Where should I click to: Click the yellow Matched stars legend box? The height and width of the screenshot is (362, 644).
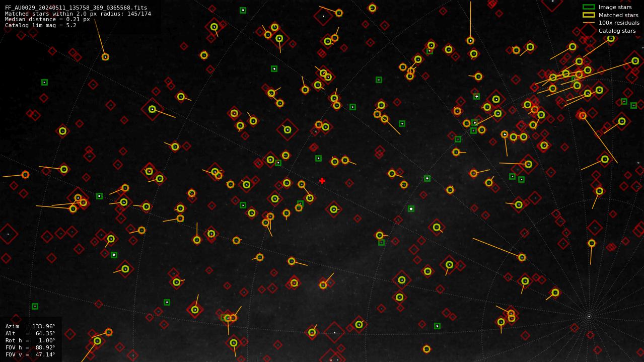[x=589, y=15]
